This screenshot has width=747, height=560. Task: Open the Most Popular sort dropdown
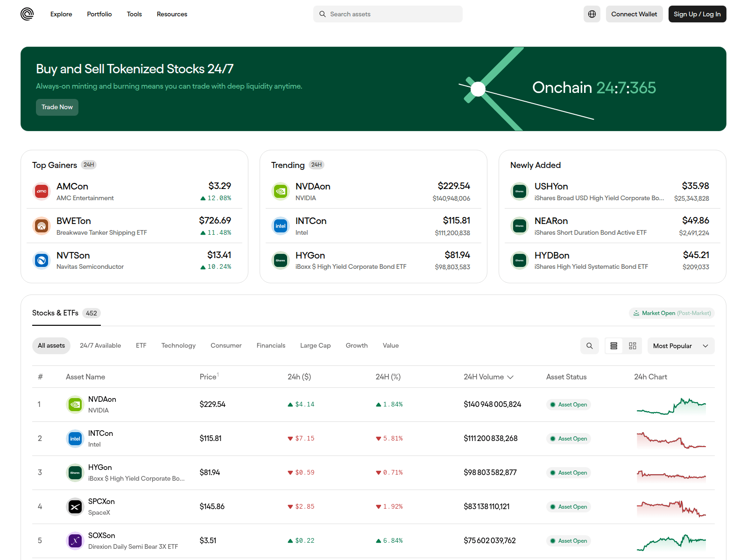681,346
